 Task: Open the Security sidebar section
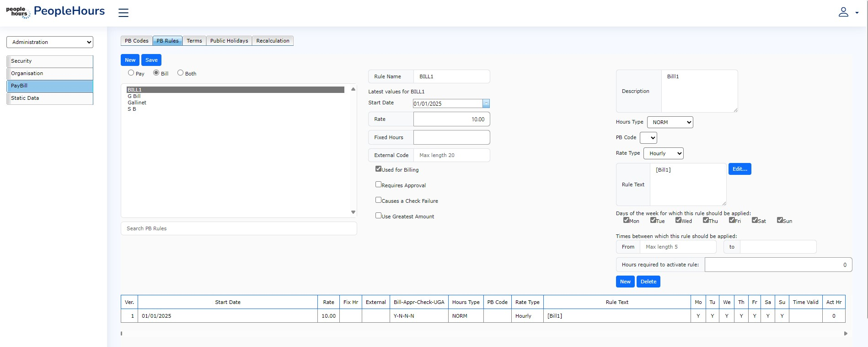tap(50, 61)
